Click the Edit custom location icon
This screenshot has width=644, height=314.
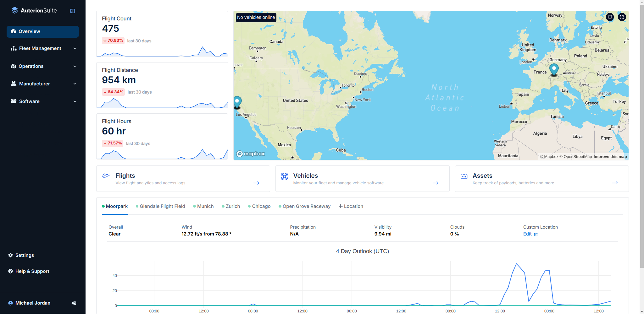tap(536, 234)
